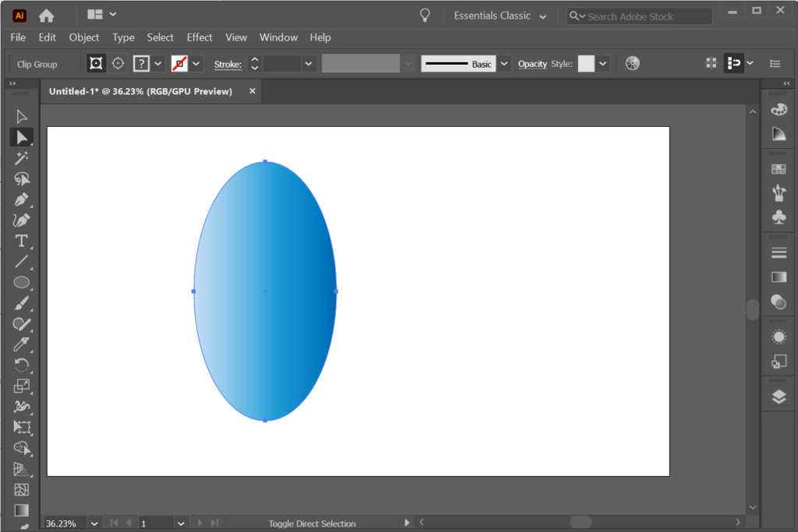Open the stroke weight dropdown
The width and height of the screenshot is (798, 532).
click(308, 63)
